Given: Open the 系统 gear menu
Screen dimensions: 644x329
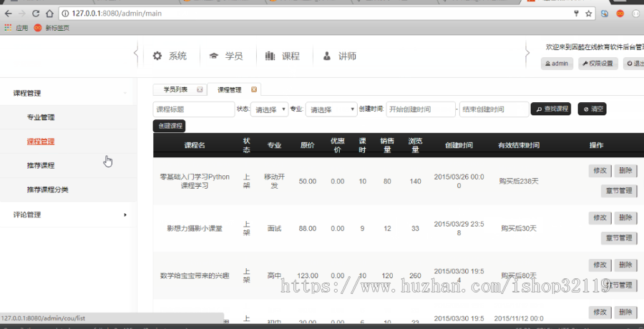Looking at the screenshot, I should [170, 56].
